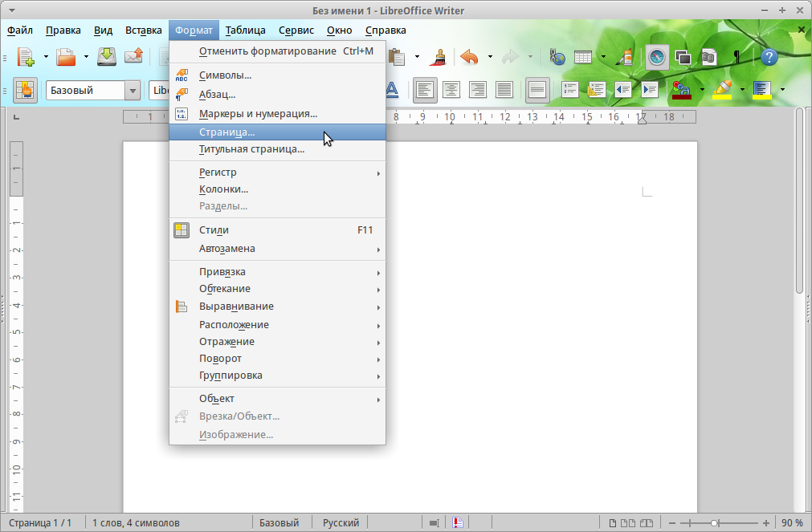Select single-page view layout icon
Screen dimensions: 812x532
613,522
